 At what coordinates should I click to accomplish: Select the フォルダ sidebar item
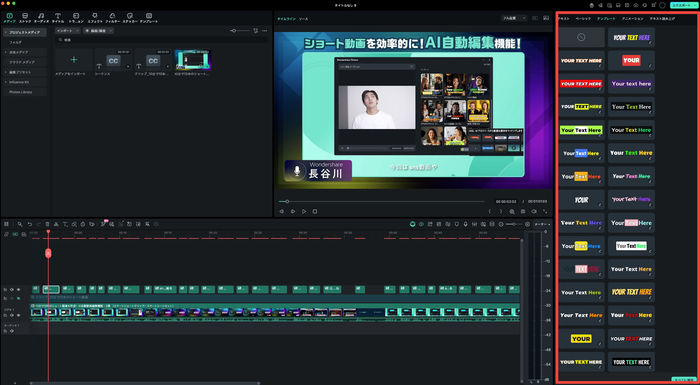click(x=16, y=42)
